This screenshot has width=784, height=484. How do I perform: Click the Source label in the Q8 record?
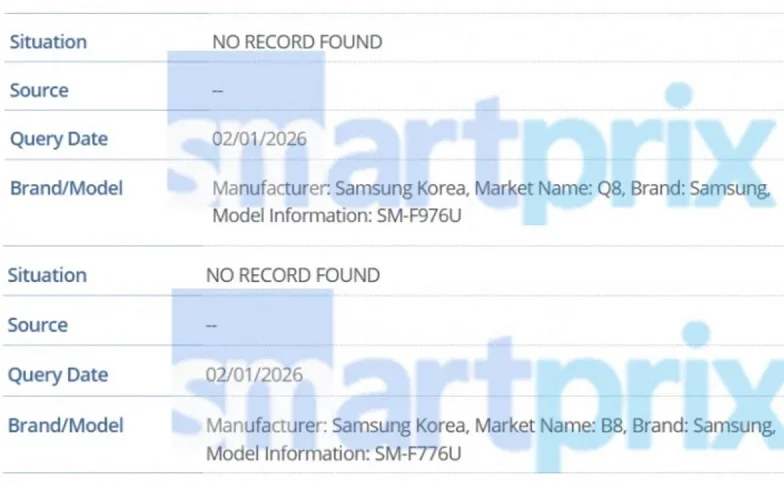point(39,90)
